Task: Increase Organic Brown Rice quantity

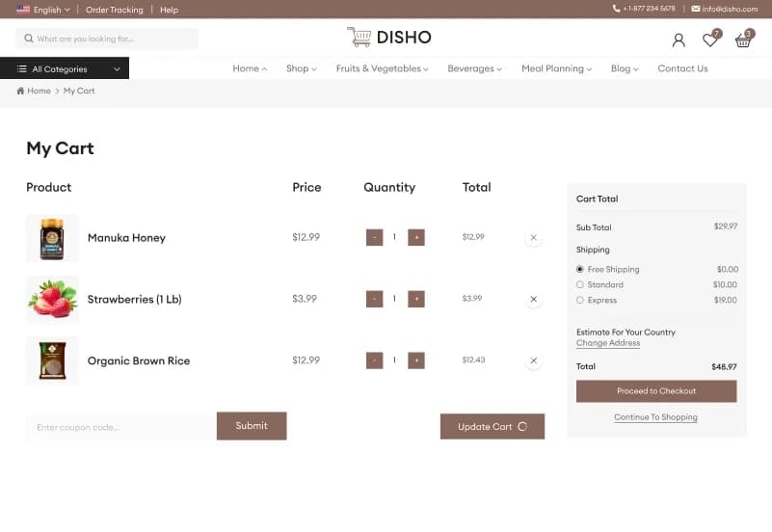Action: click(416, 360)
